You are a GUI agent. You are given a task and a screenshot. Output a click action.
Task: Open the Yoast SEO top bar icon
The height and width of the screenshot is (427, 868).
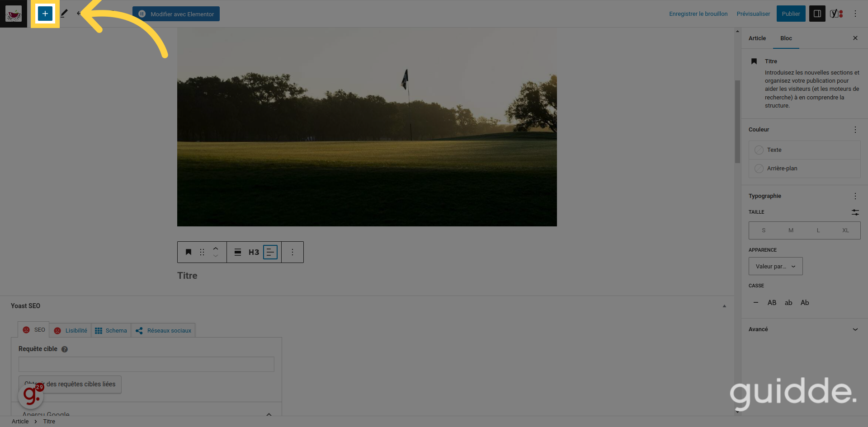pyautogui.click(x=836, y=14)
